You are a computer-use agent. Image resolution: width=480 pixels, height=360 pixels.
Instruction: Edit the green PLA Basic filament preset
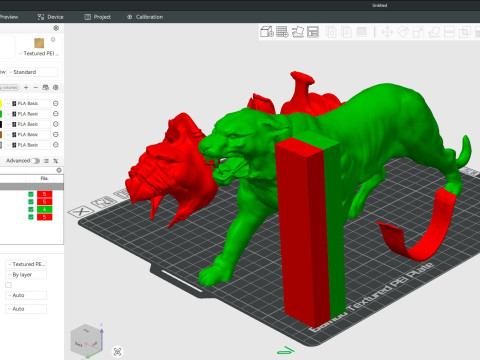point(56,114)
